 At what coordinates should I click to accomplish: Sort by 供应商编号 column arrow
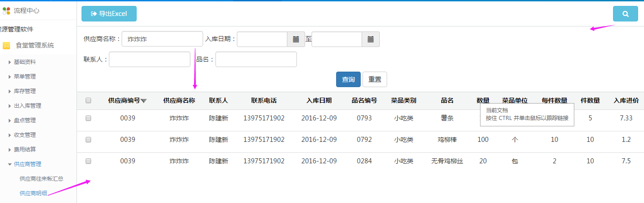click(143, 101)
